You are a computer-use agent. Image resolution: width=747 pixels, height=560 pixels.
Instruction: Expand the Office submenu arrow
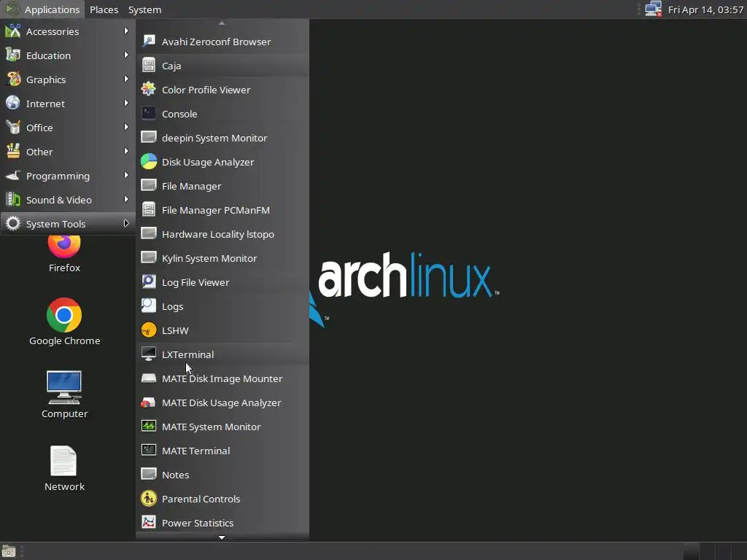tap(125, 127)
